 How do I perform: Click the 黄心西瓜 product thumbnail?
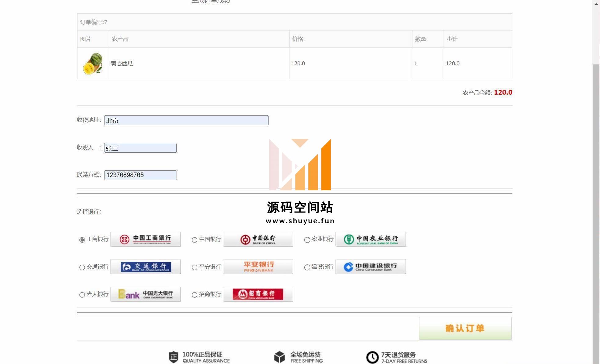pyautogui.click(x=93, y=64)
